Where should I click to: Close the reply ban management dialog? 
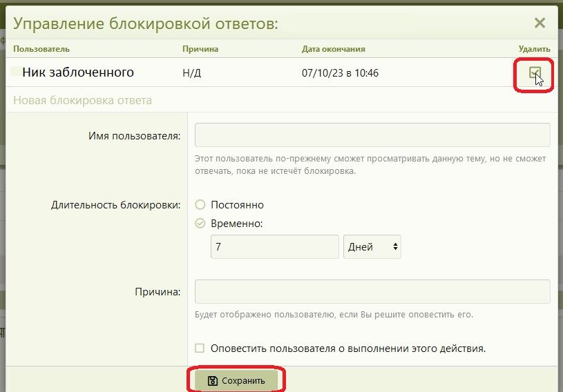tap(540, 23)
